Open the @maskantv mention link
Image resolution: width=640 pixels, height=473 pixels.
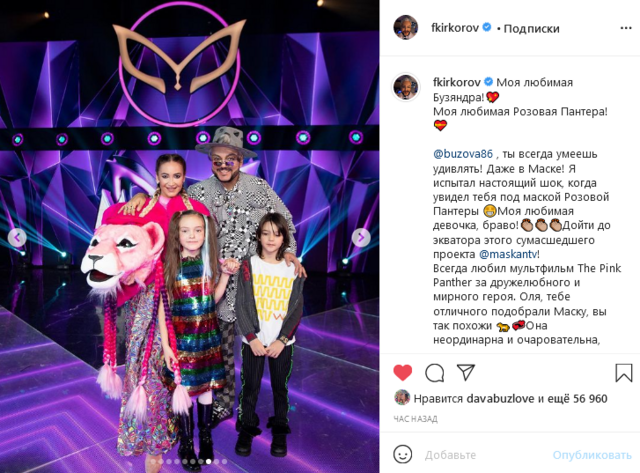pyautogui.click(x=508, y=254)
